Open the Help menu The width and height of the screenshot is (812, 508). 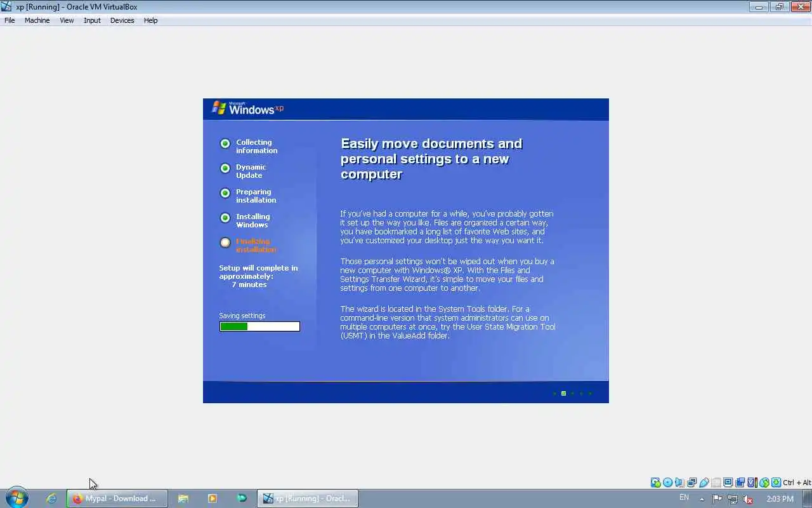(150, 20)
